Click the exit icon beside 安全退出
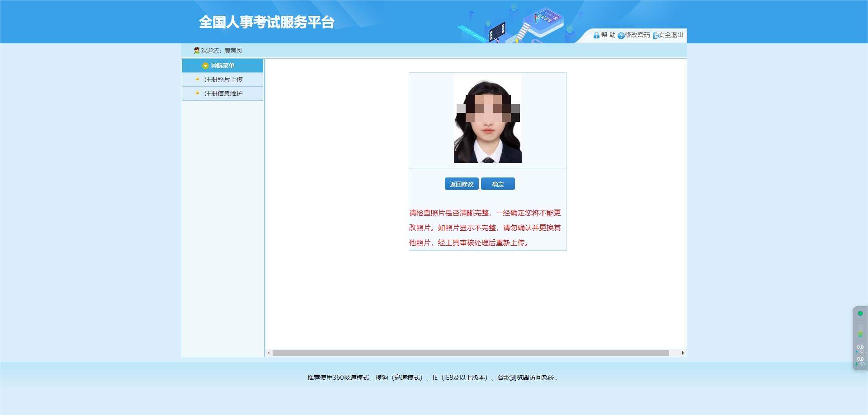 tap(656, 36)
